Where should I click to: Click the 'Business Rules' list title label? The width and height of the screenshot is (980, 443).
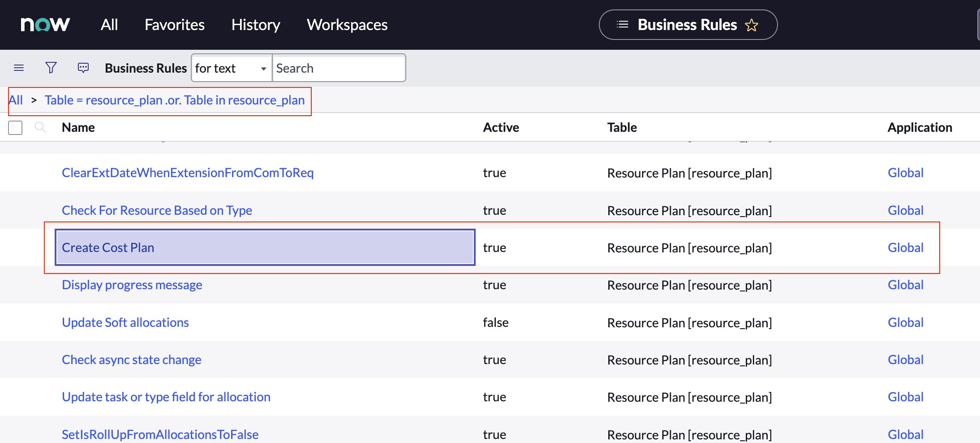tap(146, 68)
